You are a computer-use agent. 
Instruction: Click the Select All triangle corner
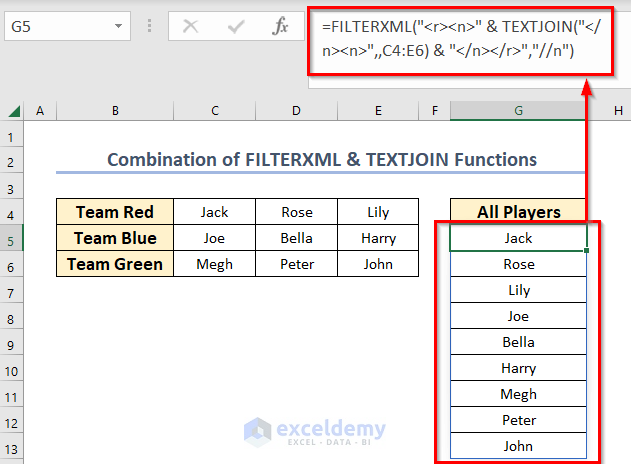point(14,111)
